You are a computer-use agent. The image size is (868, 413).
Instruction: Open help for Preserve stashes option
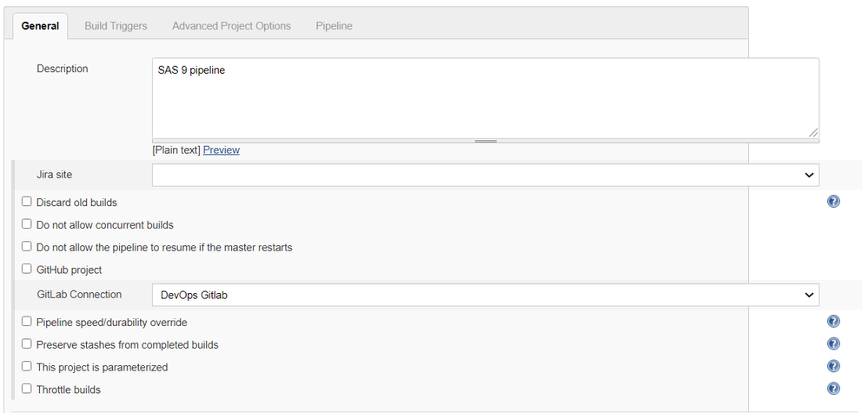pos(833,343)
